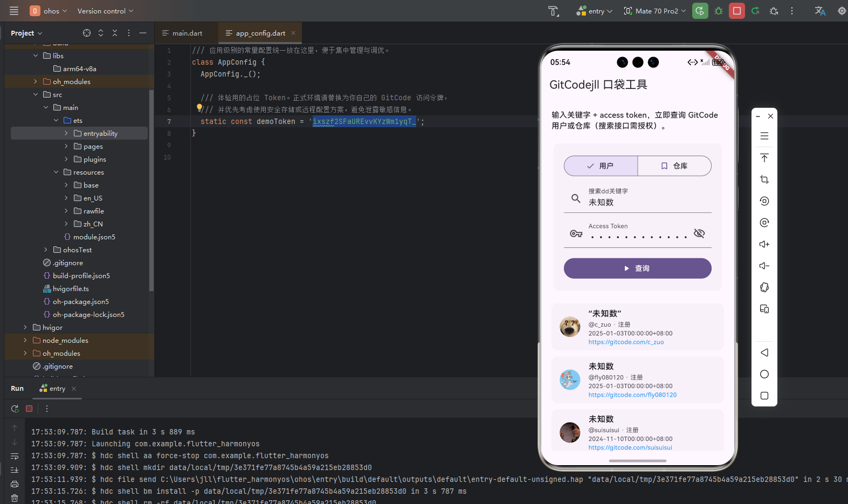Viewport: 848px width, 504px height.
Task: Close the entry Run tab
Action: 74,389
